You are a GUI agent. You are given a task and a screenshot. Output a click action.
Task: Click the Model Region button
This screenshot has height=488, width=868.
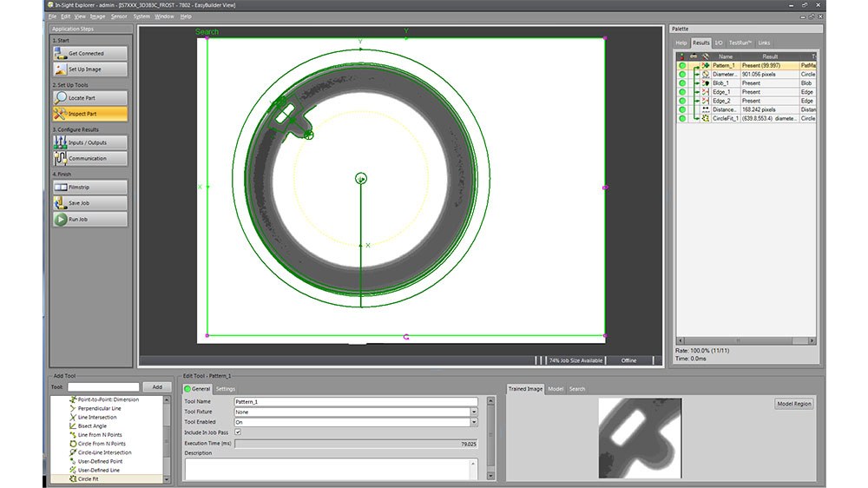click(x=793, y=405)
